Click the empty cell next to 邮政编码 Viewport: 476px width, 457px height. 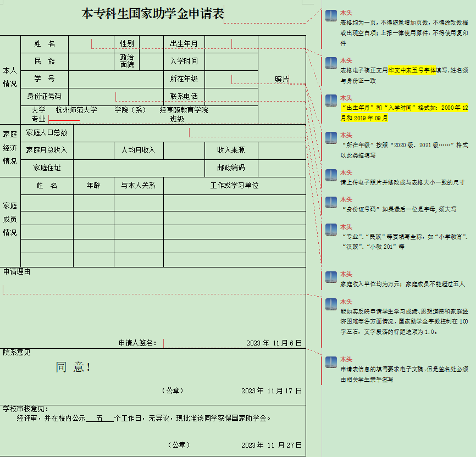point(281,168)
